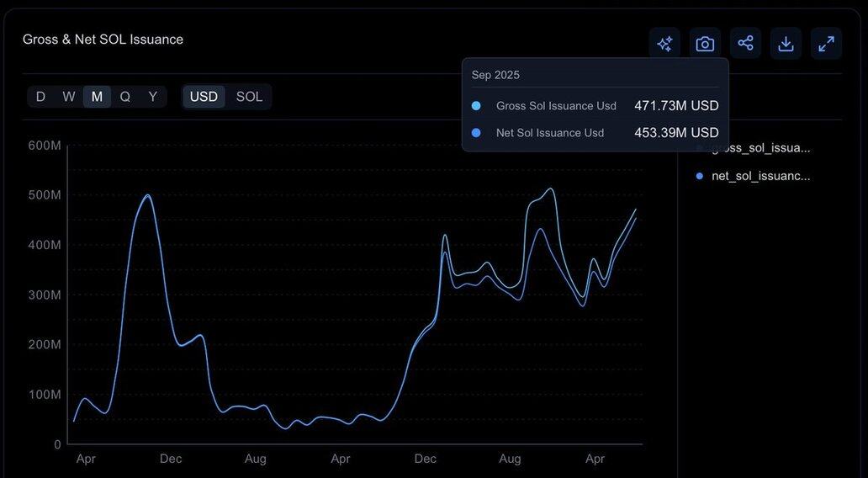The height and width of the screenshot is (478, 868).
Task: Toggle denomination to USD
Action: point(204,97)
